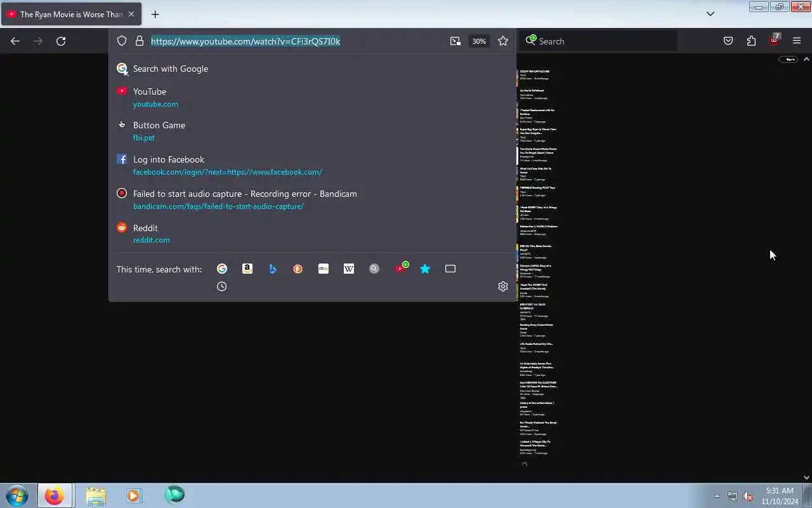
Task: Click the Sign in button on YouTube page
Action: [x=789, y=60]
